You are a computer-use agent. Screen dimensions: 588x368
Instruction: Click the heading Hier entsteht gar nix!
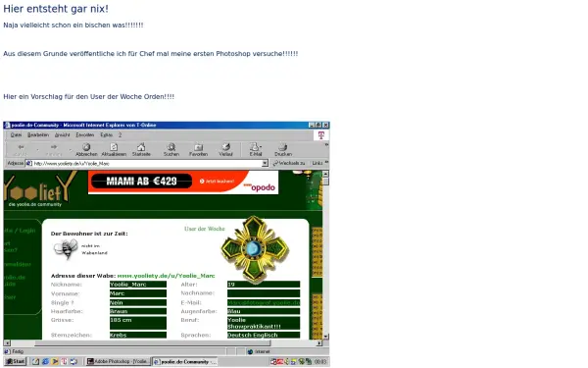tap(56, 9)
